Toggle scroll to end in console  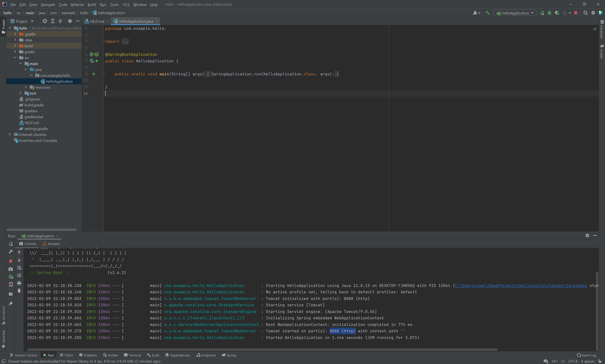coord(19,275)
